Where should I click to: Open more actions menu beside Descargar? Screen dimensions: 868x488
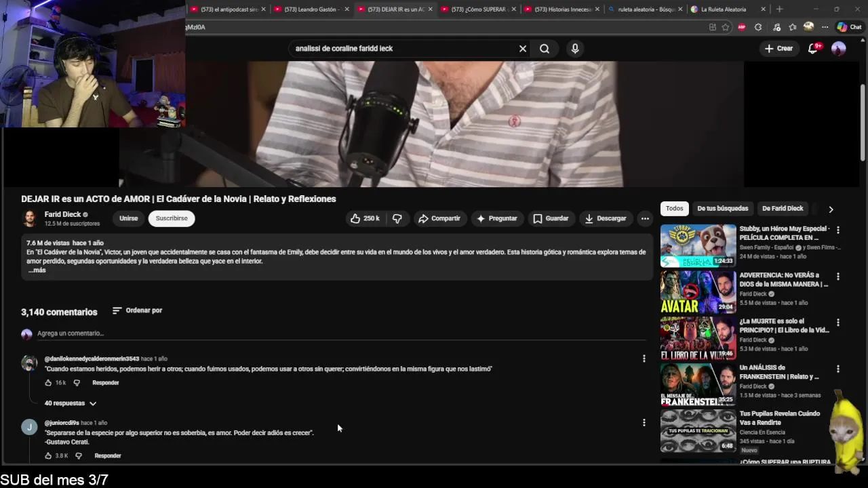click(645, 218)
